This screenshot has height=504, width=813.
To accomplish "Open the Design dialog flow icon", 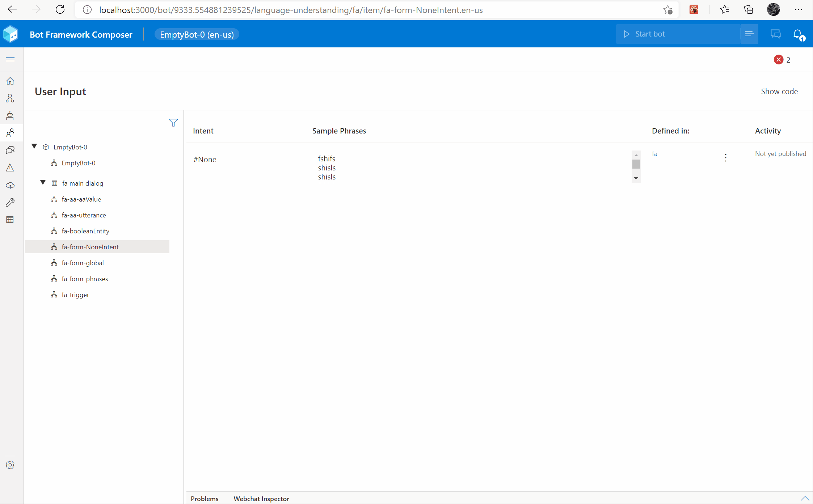I will 10,98.
